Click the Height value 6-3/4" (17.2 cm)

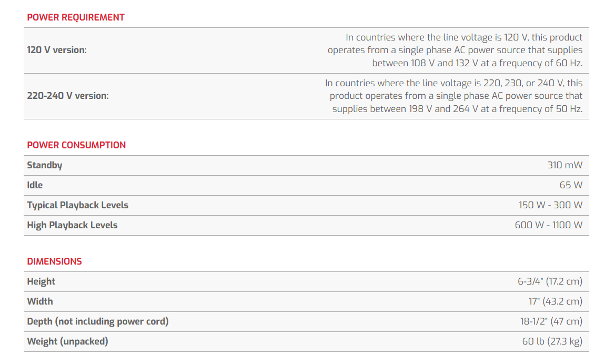pos(550,281)
